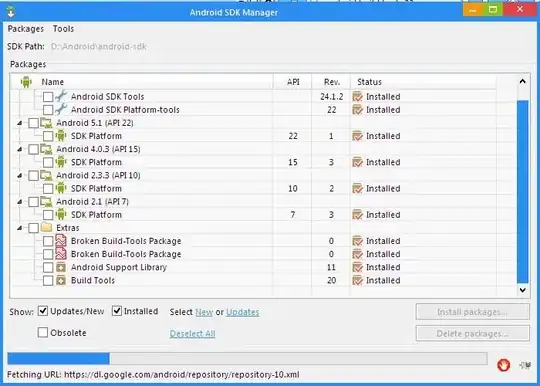Click the red stop icon beside the progress bar
Viewport: 540px width, 386px height.
[x=503, y=365]
